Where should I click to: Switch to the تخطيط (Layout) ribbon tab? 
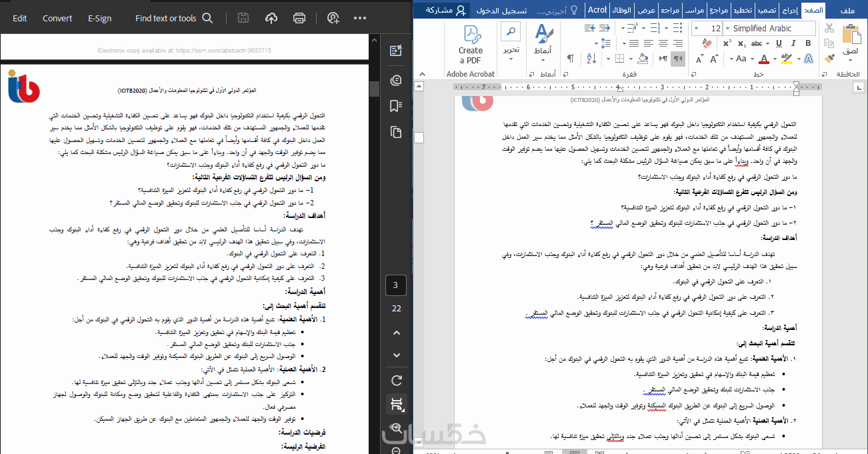pos(743,10)
